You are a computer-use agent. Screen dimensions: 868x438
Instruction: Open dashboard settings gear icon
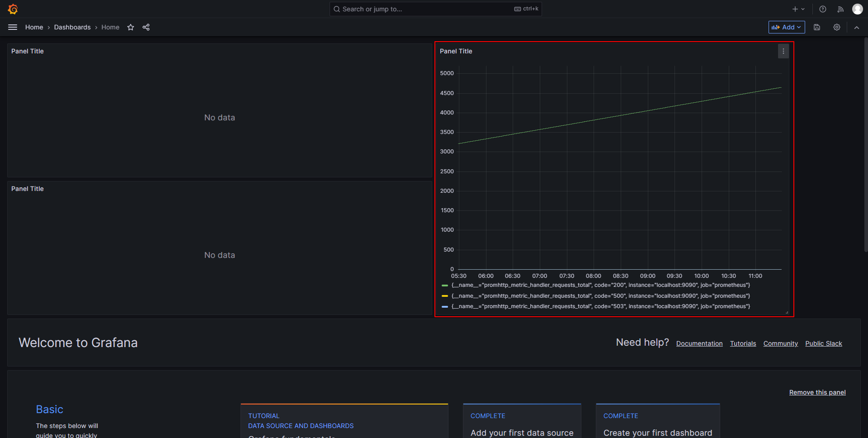point(837,27)
